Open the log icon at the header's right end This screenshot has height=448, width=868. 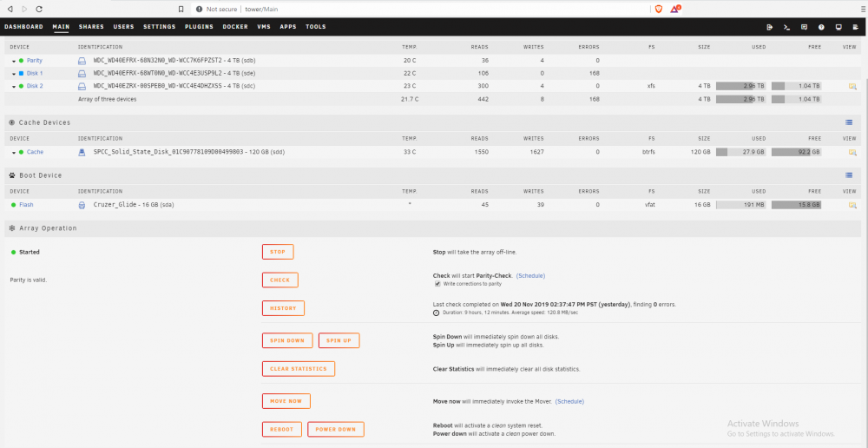coord(856,27)
